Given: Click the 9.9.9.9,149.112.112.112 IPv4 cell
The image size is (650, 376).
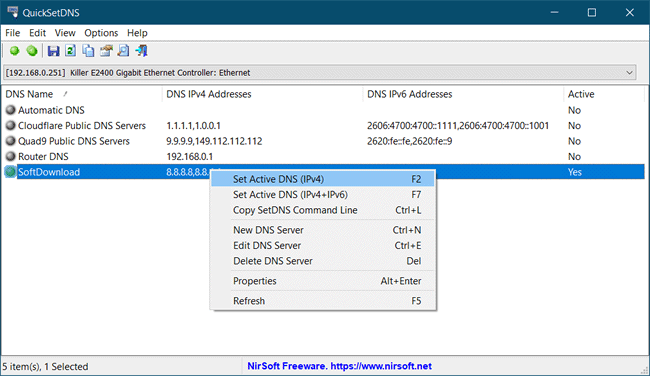Looking at the screenshot, I should 214,141.
